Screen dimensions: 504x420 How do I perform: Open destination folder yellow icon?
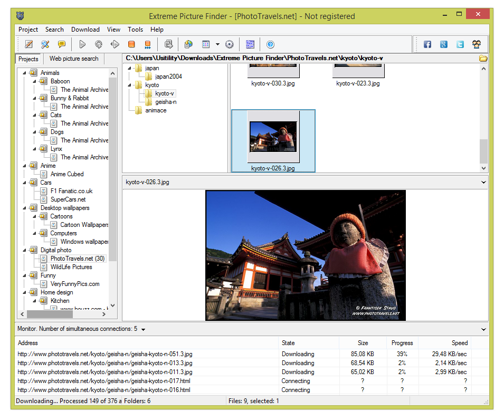coord(483,58)
